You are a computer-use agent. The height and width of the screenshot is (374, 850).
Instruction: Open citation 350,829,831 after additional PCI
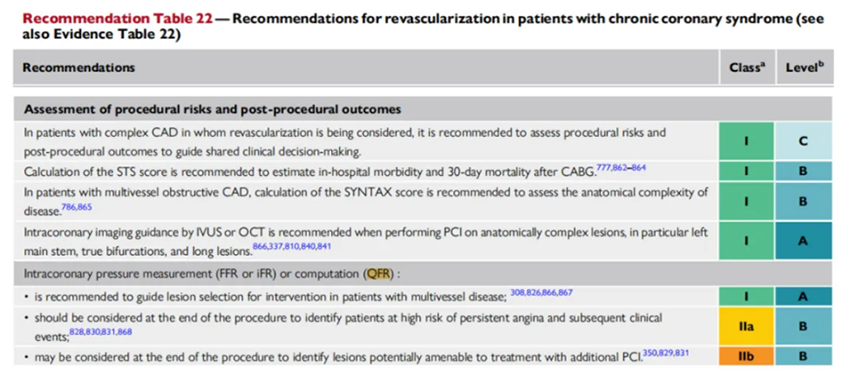coord(666,353)
